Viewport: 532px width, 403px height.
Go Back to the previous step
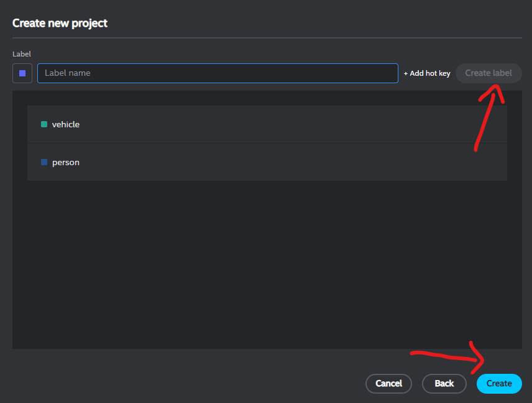pos(444,384)
